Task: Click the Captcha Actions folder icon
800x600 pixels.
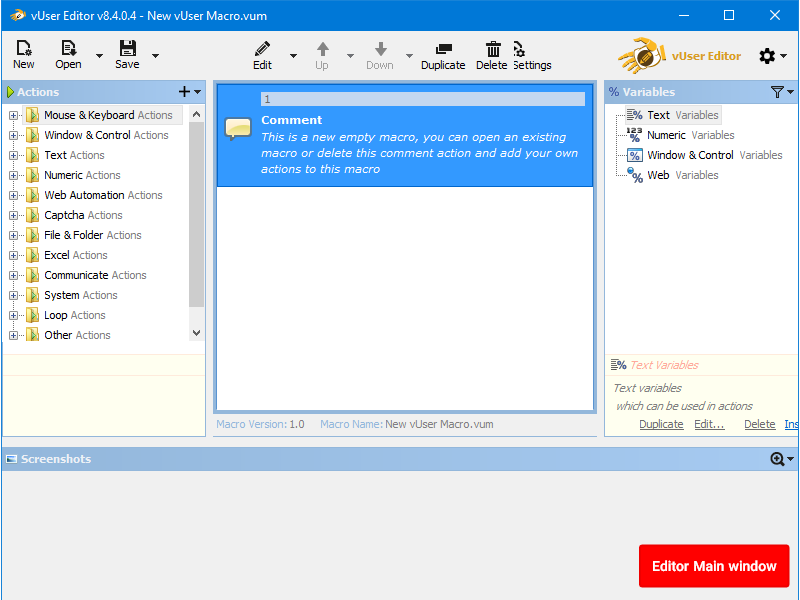Action: tap(33, 215)
